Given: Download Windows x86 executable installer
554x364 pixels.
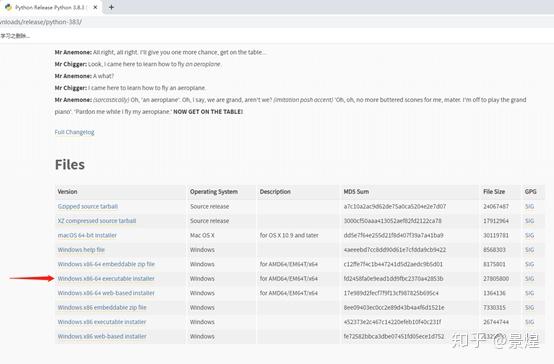Looking at the screenshot, I should [x=102, y=322].
